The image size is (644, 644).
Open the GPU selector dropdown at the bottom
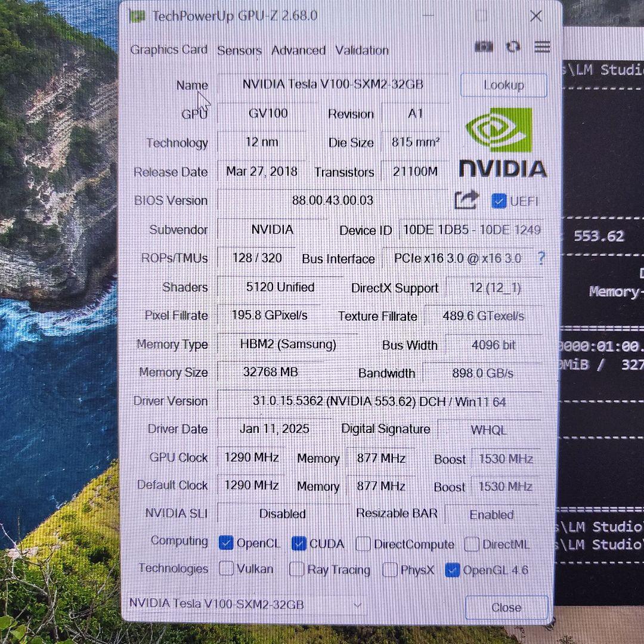pos(358,605)
